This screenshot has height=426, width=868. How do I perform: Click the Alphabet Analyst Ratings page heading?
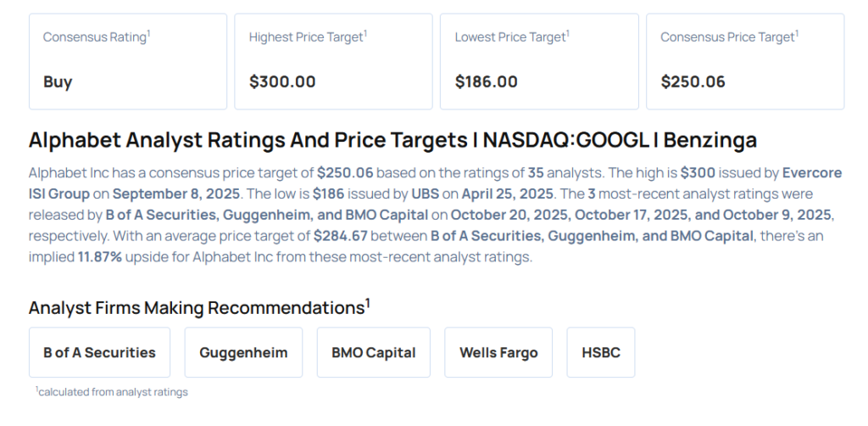point(392,140)
